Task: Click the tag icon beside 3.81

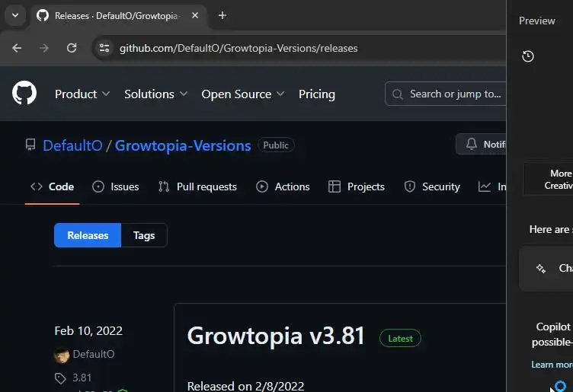Action: coord(60,378)
